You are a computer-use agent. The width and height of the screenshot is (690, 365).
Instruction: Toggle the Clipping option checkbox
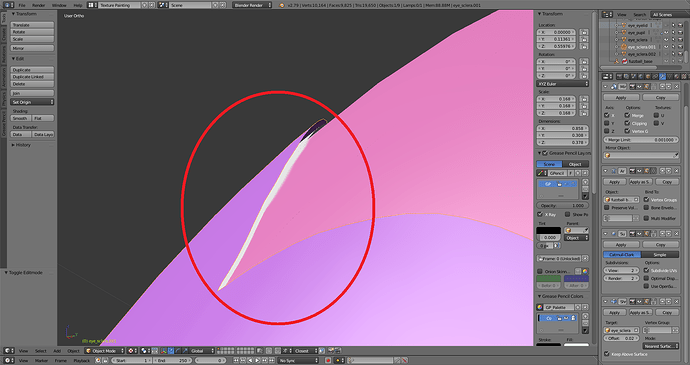click(x=627, y=123)
